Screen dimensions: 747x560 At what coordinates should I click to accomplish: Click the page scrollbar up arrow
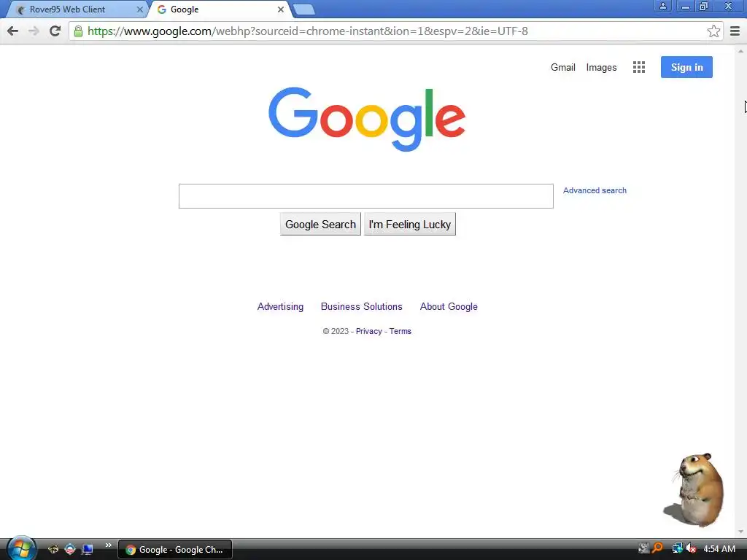(x=740, y=51)
